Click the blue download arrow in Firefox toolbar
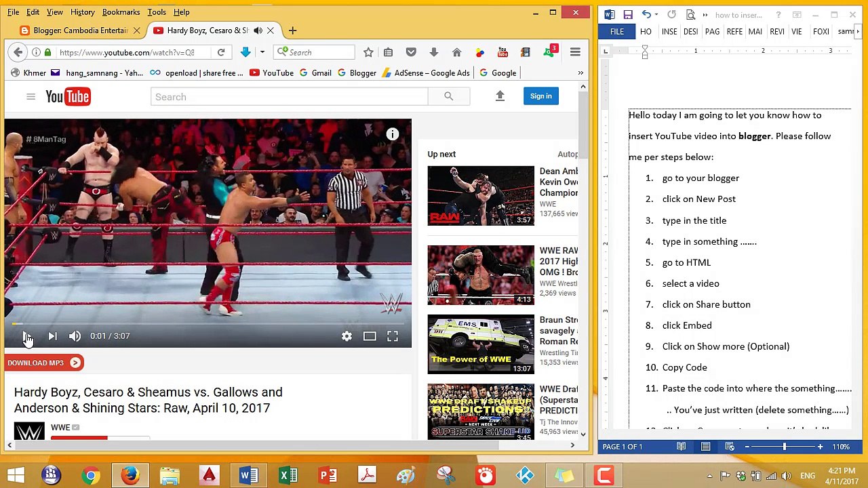Screen dimensions: 868x488 click(x=245, y=52)
